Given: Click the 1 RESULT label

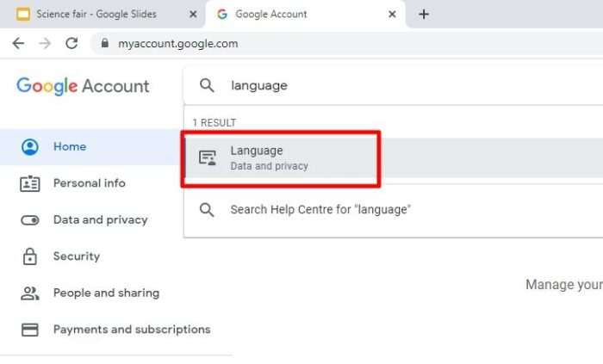Looking at the screenshot, I should point(214,123).
